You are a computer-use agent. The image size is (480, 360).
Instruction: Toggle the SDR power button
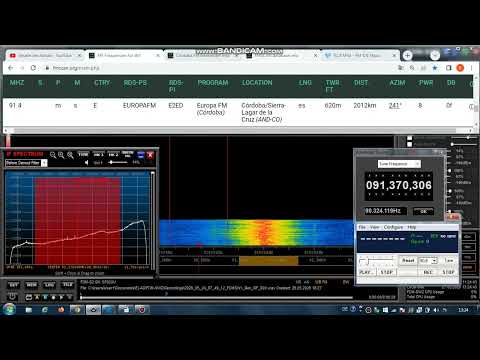pyautogui.click(x=13, y=297)
